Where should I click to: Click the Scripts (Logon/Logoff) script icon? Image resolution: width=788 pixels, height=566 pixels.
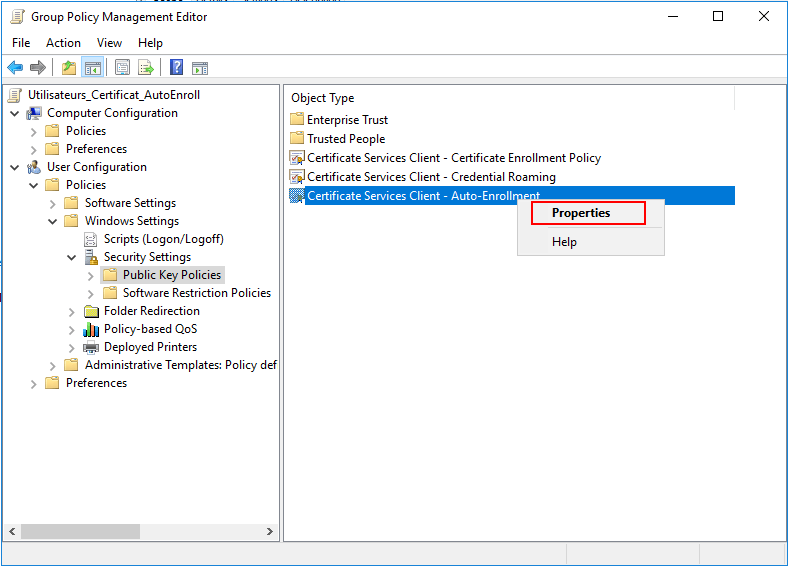[90, 239]
